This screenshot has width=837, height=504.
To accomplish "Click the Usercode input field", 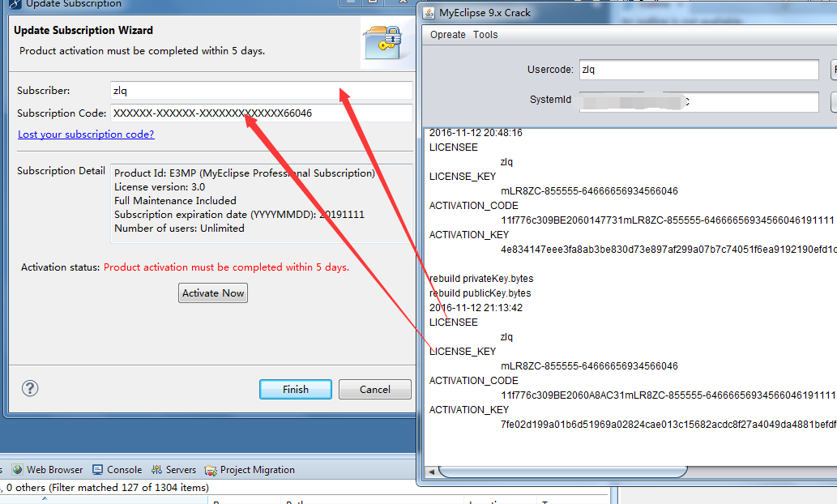I will (x=699, y=70).
